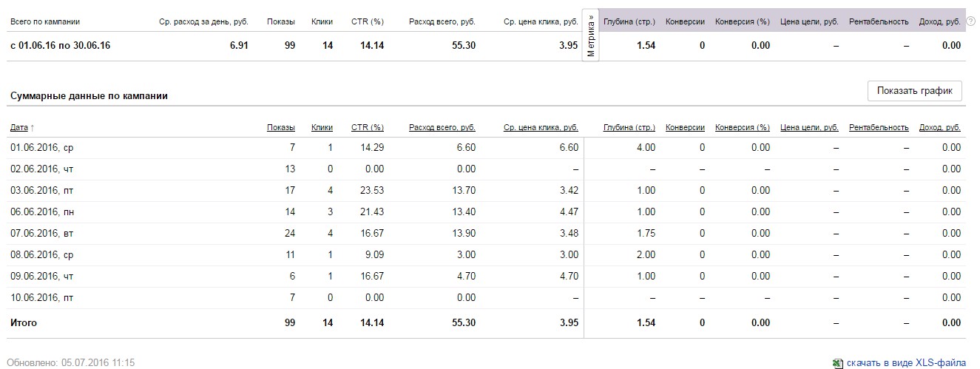The width and height of the screenshot is (980, 369).
Task: Sort by Ср. цена клика table header
Action: [x=541, y=128]
